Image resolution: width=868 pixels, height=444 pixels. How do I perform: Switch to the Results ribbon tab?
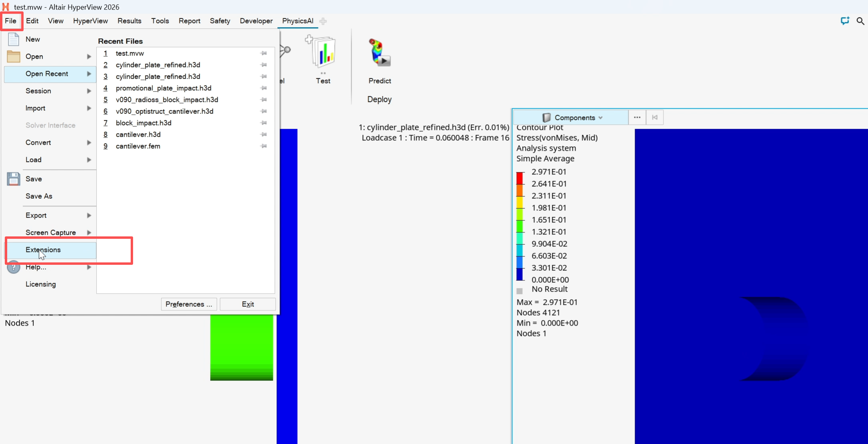pos(129,21)
